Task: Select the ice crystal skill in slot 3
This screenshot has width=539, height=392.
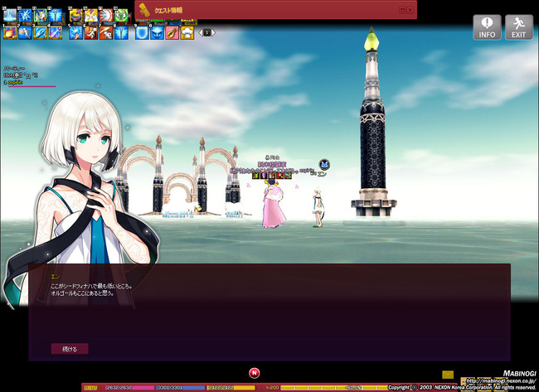Action: tap(41, 32)
